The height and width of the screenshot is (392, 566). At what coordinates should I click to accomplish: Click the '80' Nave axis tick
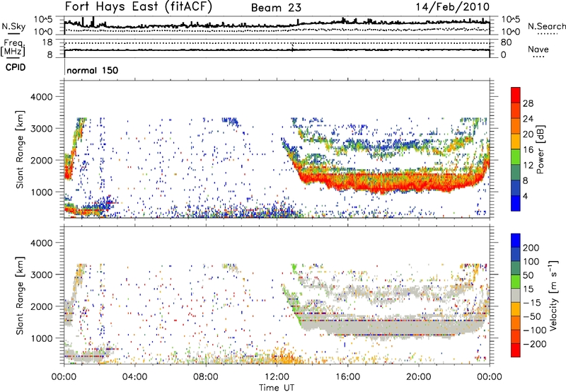click(x=506, y=42)
